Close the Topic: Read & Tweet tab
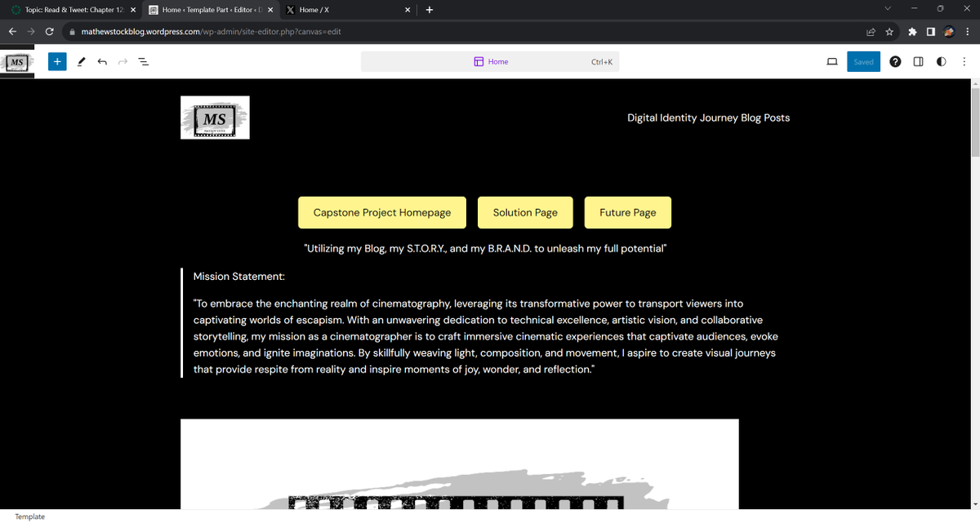Viewport: 980px width, 523px height. [x=133, y=10]
